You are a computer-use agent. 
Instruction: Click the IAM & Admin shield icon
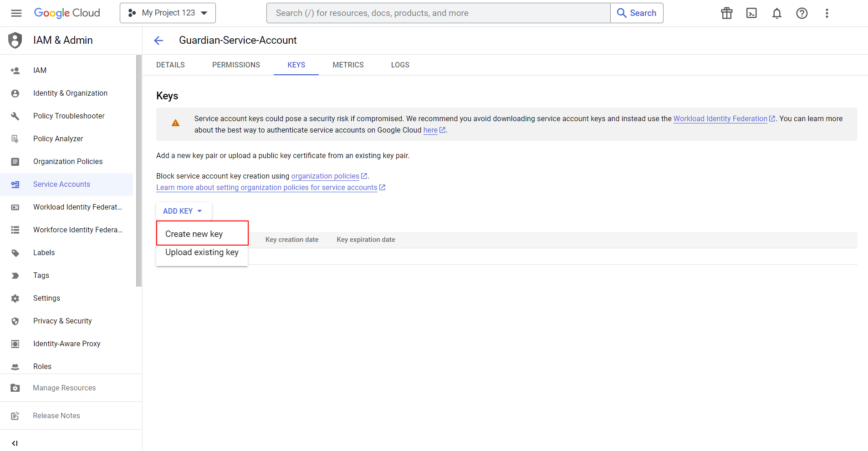15,40
